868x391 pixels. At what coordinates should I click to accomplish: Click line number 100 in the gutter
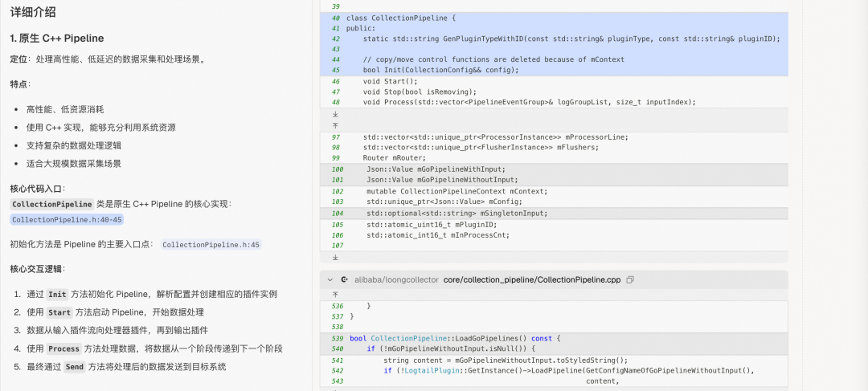coord(337,169)
